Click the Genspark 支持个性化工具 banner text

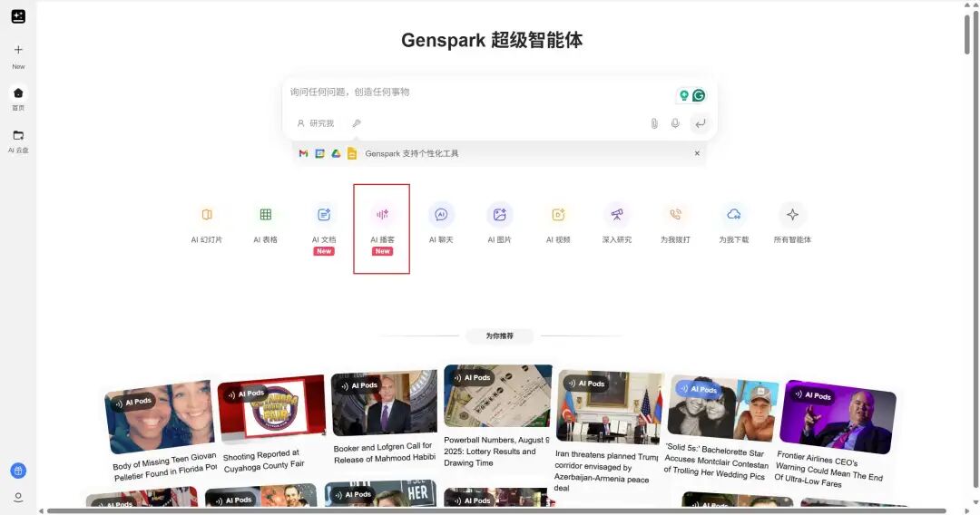[411, 153]
